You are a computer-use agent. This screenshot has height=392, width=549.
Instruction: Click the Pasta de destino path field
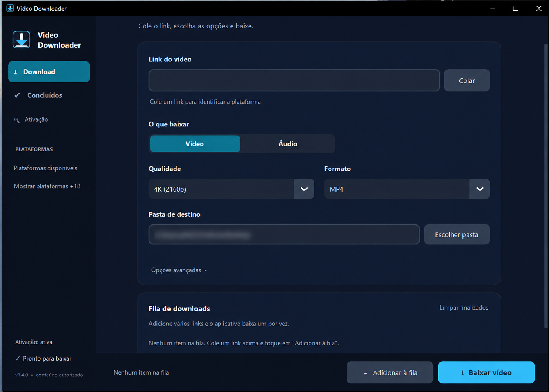pyautogui.click(x=284, y=234)
